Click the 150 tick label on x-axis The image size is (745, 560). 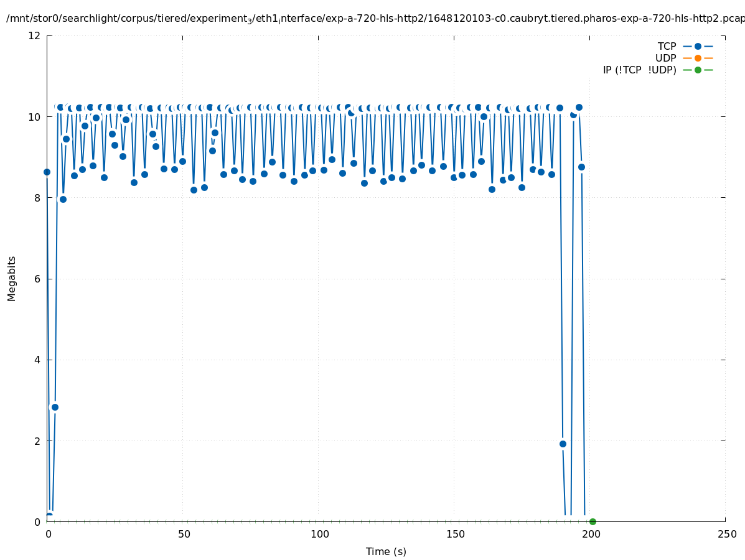pos(455,534)
